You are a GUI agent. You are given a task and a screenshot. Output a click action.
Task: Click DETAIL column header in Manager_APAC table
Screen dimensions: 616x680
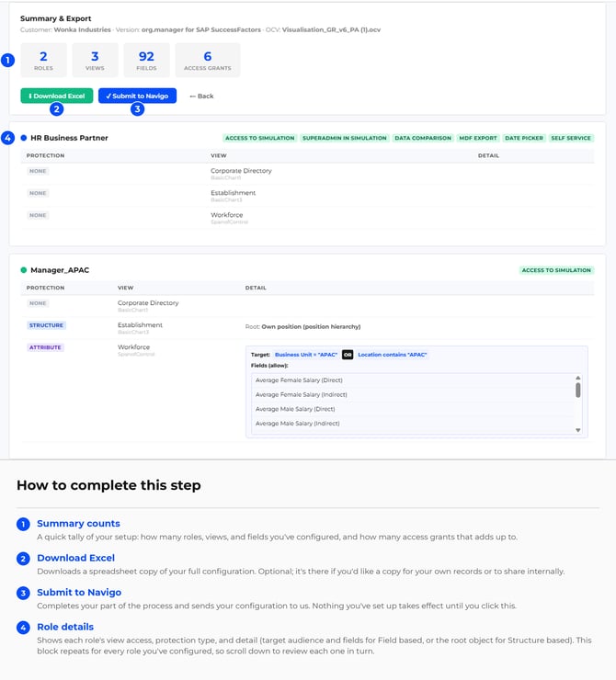pos(256,288)
